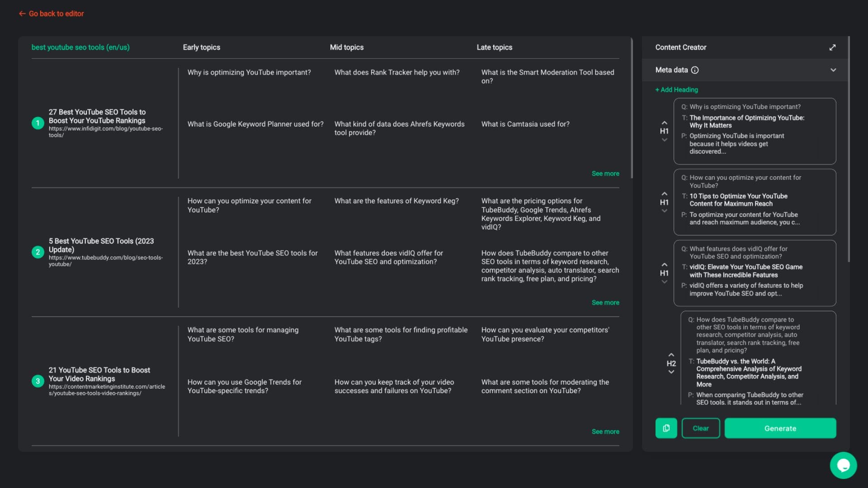Open Late topics column header

(494, 47)
